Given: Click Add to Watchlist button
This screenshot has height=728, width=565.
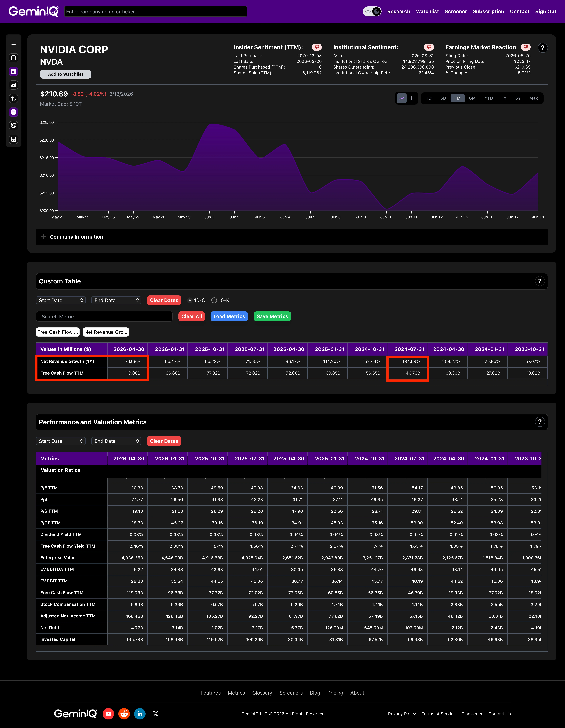Looking at the screenshot, I should point(66,74).
